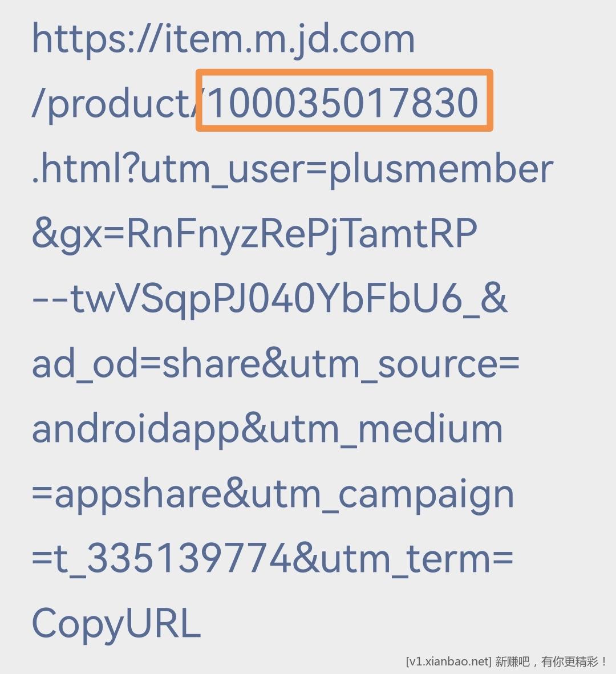Image resolution: width=616 pixels, height=674 pixels.
Task: Click the androidapp&utm_medium line
Action: [x=268, y=429]
